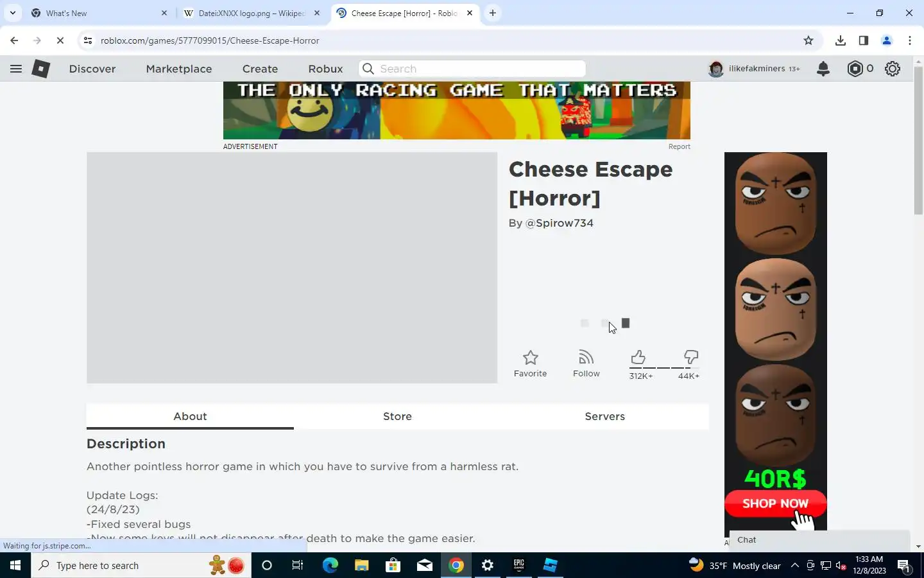Open the Robux balance icon
This screenshot has width=924, height=578.
855,69
